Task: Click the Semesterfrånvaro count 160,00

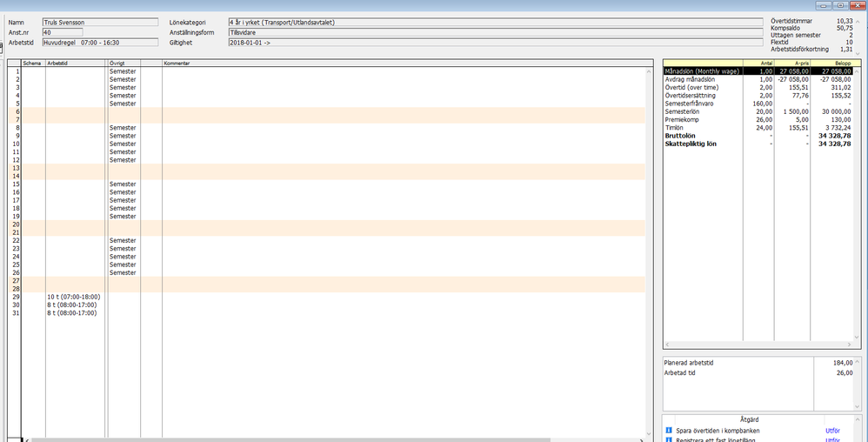Action: 764,104
